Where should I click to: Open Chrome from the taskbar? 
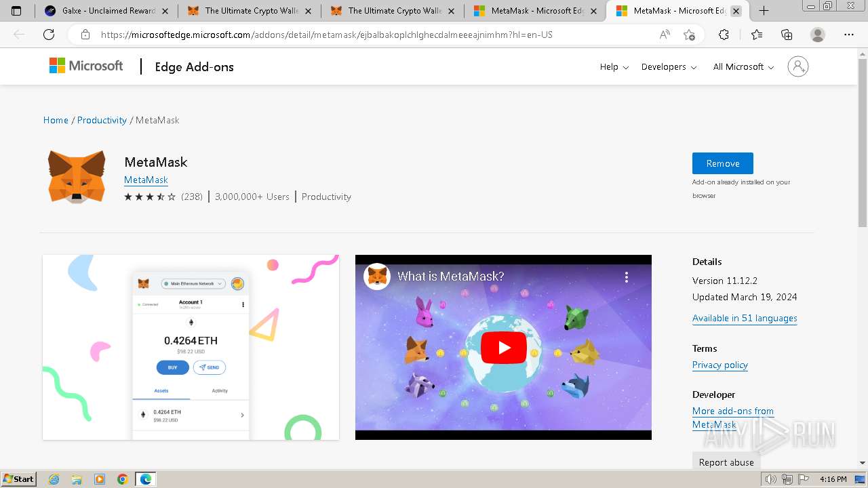pos(123,479)
